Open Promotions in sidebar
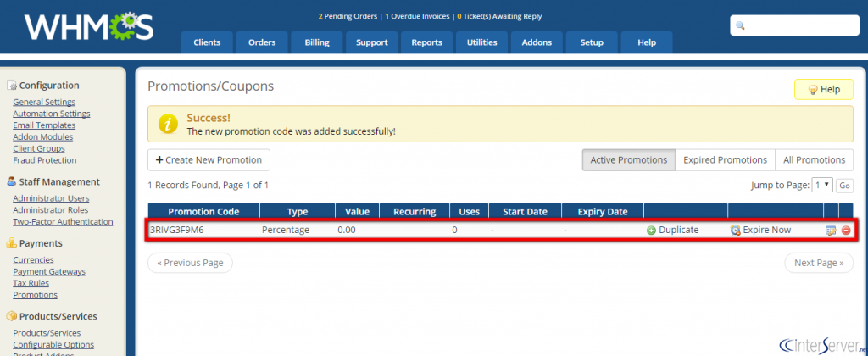The height and width of the screenshot is (356, 868). click(35, 294)
